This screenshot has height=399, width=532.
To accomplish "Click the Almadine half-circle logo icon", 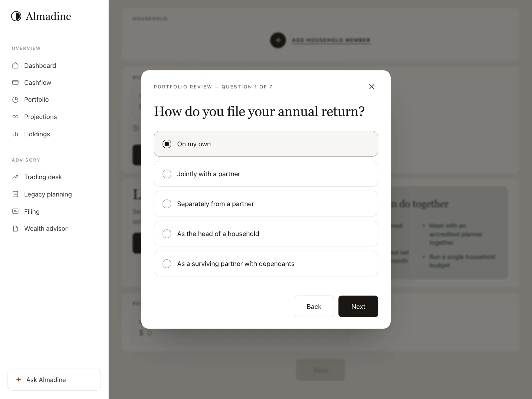I will tap(16, 16).
